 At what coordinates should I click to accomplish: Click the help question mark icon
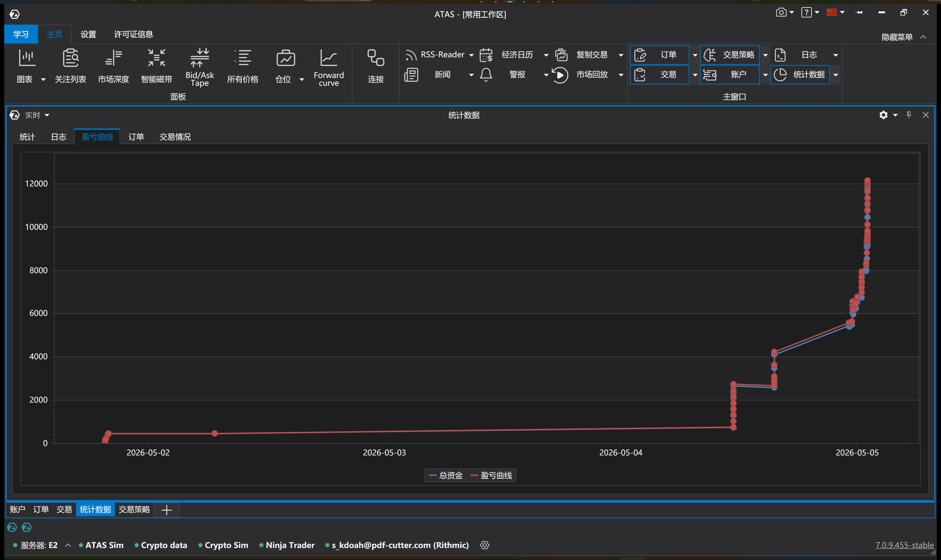806,12
